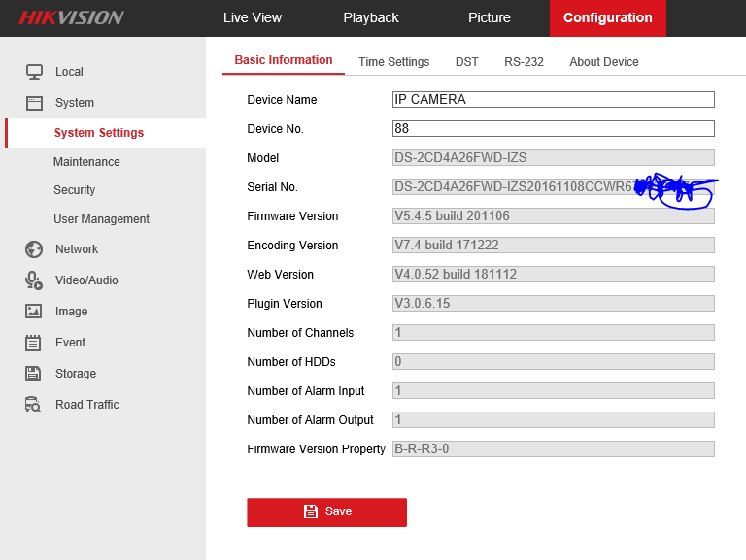
Task: Click the Image picture icon in sidebar
Action: tap(34, 312)
